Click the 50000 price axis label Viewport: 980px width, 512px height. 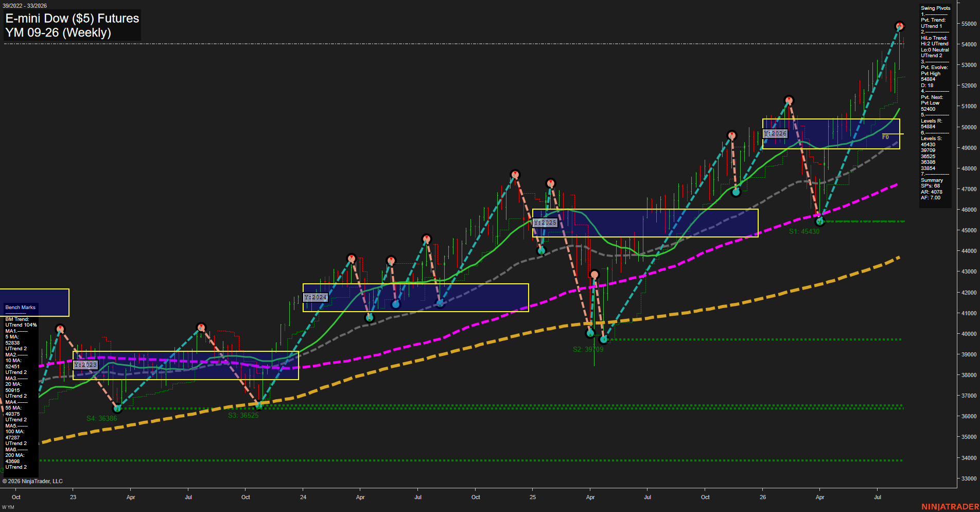pos(969,127)
